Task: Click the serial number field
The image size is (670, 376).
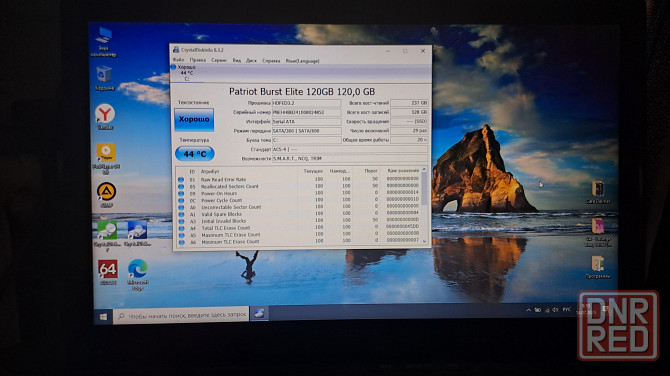Action: click(x=306, y=112)
